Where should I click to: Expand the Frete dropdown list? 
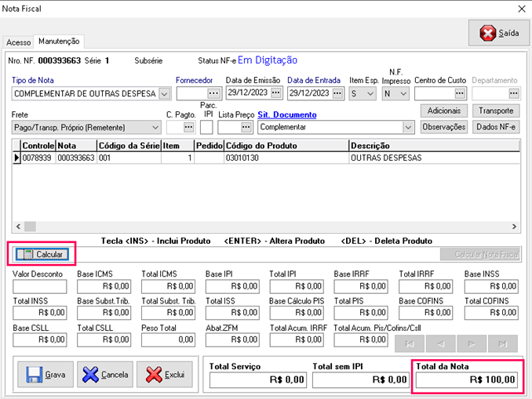tap(155, 127)
